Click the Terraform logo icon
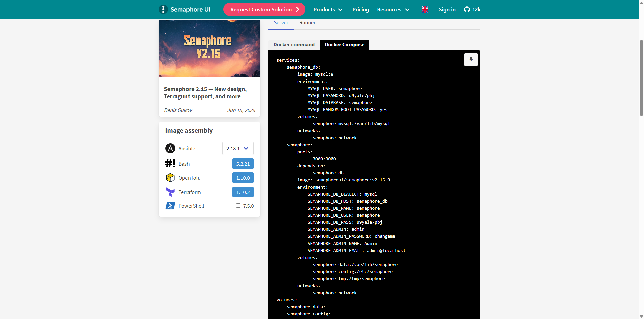Image resolution: width=644 pixels, height=319 pixels. coord(170,192)
